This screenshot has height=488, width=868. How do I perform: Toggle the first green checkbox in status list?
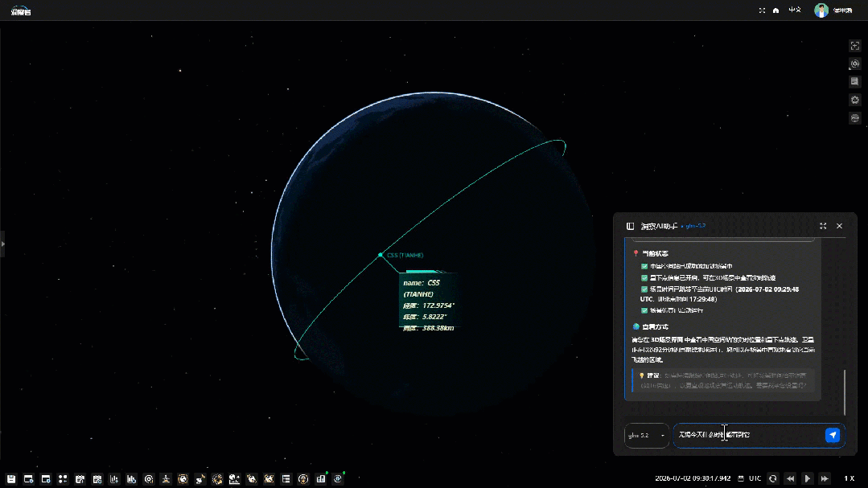pyautogui.click(x=644, y=266)
